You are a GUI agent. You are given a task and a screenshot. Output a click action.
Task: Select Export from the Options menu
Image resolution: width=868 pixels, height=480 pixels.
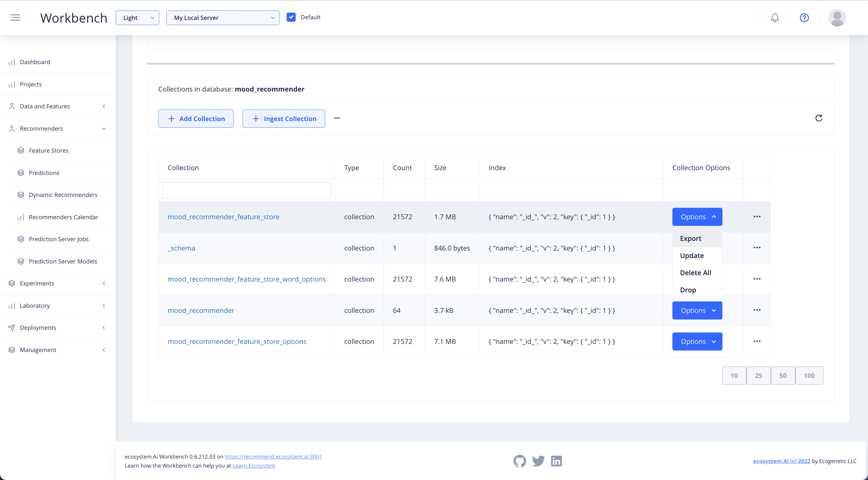691,239
